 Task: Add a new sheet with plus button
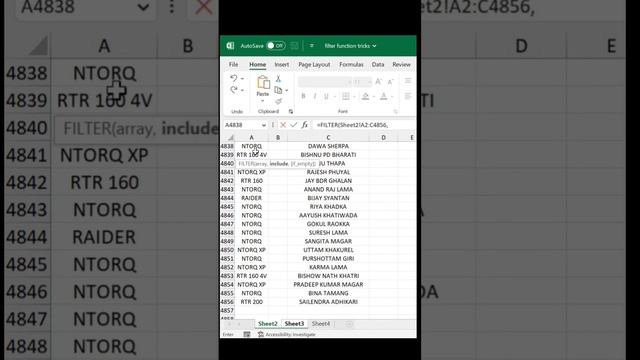click(349, 324)
